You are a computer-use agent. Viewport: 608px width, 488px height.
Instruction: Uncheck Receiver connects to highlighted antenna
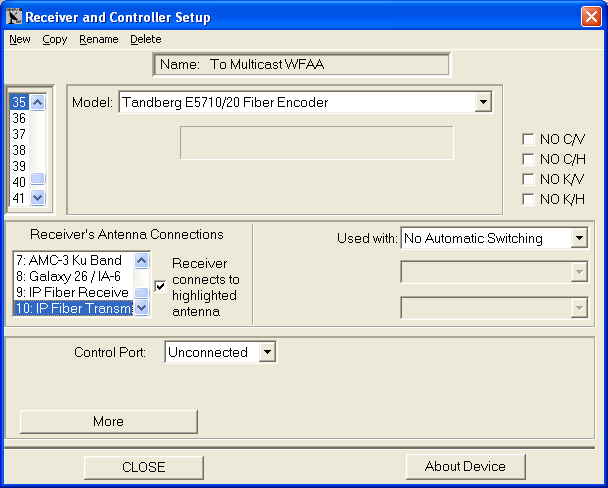160,287
